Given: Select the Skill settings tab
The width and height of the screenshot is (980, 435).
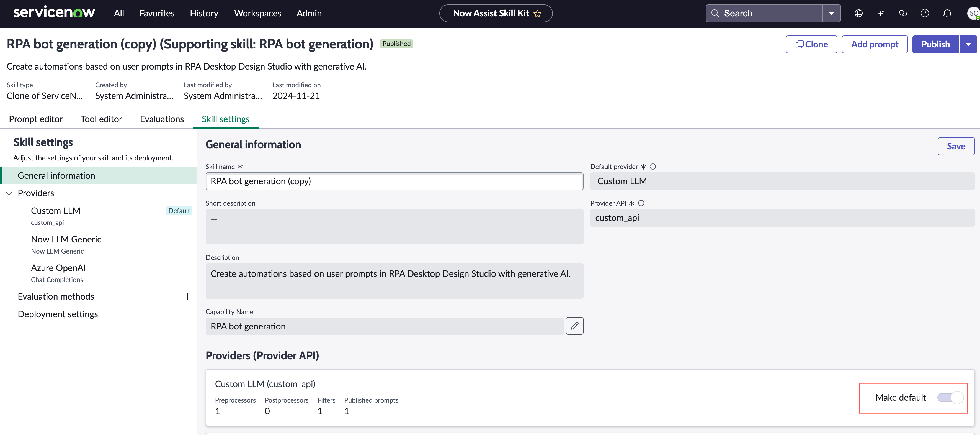Looking at the screenshot, I should (226, 119).
